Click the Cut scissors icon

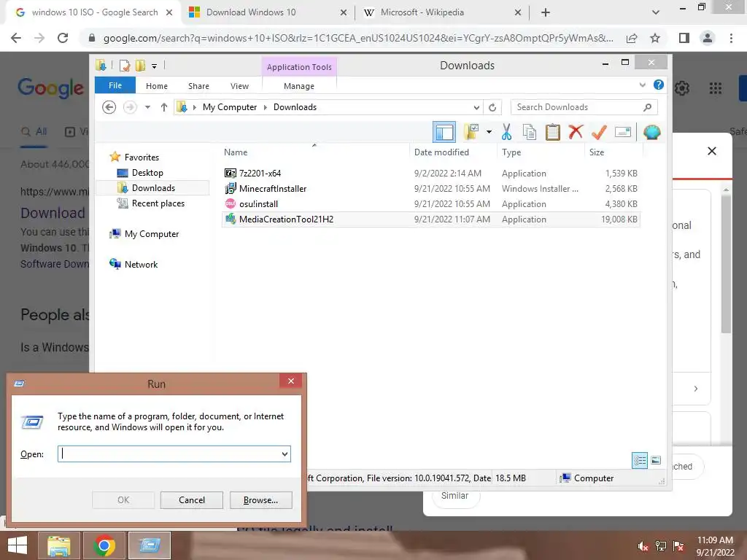point(506,132)
